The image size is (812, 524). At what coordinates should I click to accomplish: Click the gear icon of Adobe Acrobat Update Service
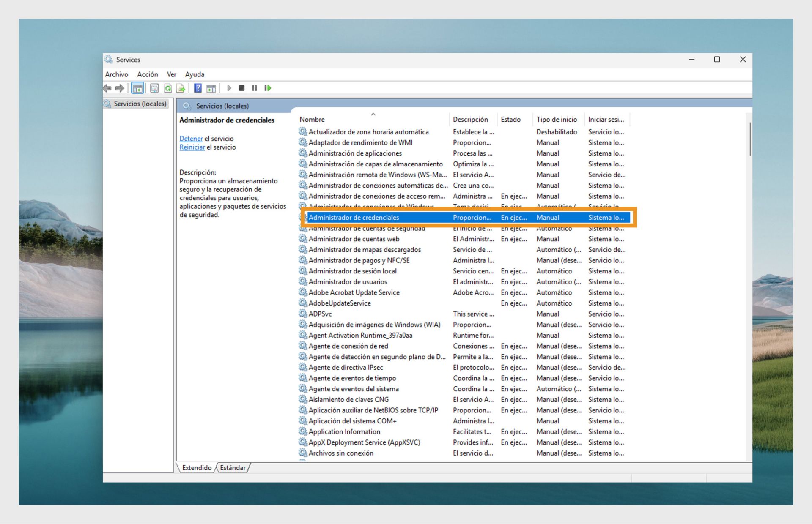coord(303,292)
